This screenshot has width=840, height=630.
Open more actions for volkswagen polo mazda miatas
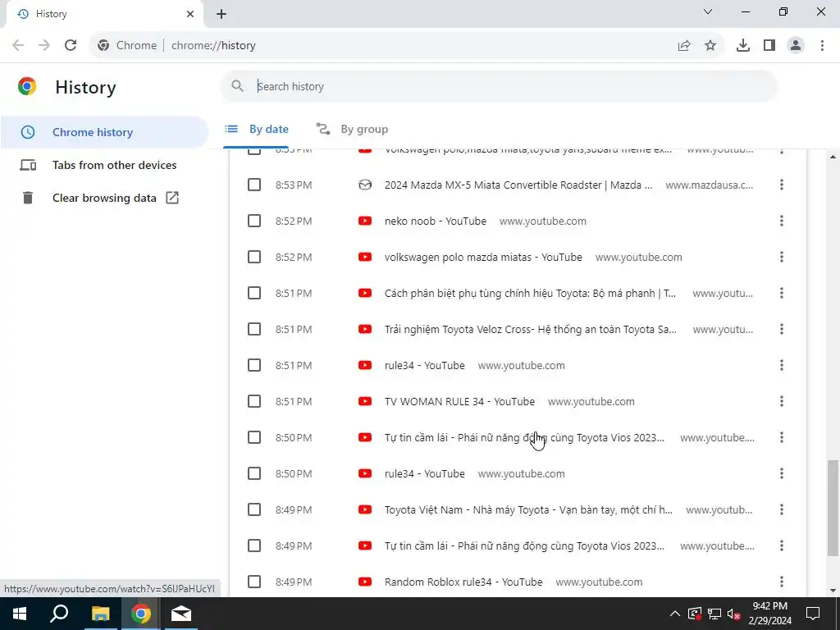pyautogui.click(x=782, y=257)
